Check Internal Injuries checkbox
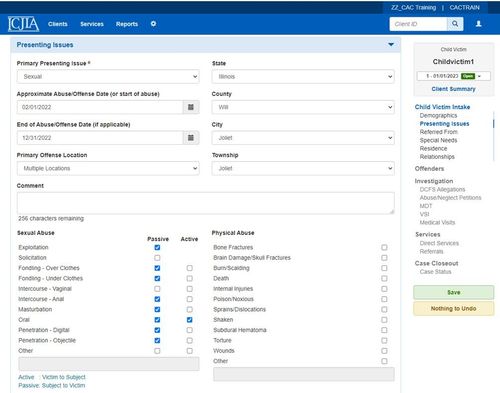 coord(384,289)
